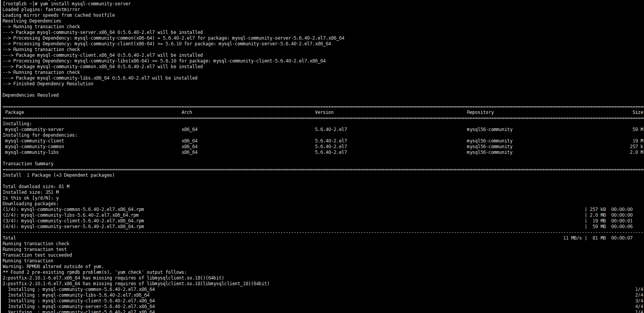644x313 pixels.
Task: Click 'Install 1 Package (+3 Dependent packages)' line
Action: click(x=59, y=175)
